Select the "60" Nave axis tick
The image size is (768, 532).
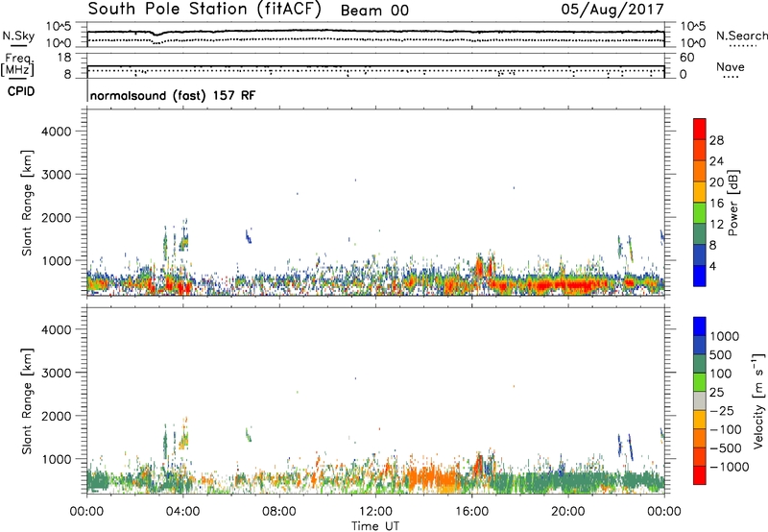(686, 58)
